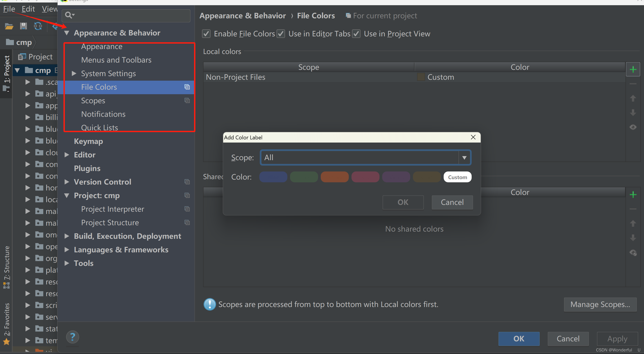Expand the Version Control settings group

point(67,182)
